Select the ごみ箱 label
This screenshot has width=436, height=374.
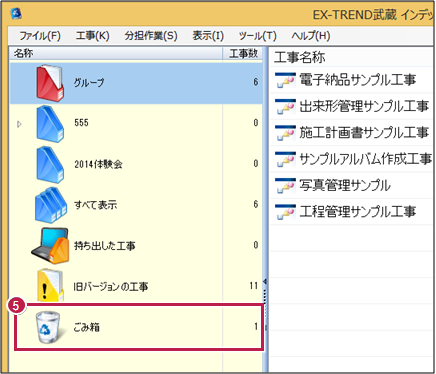(86, 327)
